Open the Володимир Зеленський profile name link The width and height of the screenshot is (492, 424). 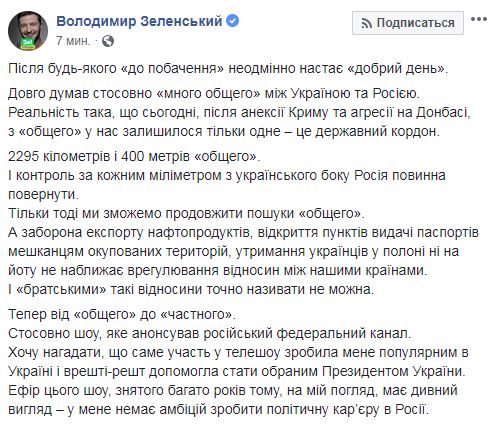point(139,21)
